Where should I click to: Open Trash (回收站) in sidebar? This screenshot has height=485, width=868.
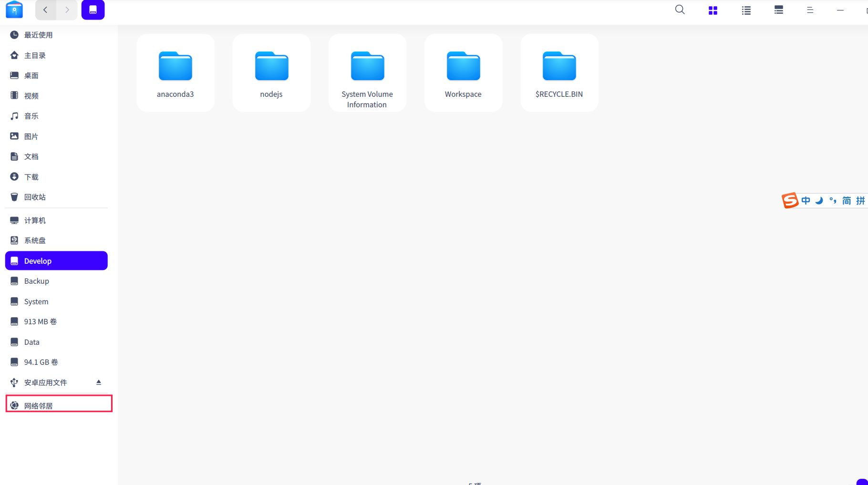pyautogui.click(x=56, y=197)
